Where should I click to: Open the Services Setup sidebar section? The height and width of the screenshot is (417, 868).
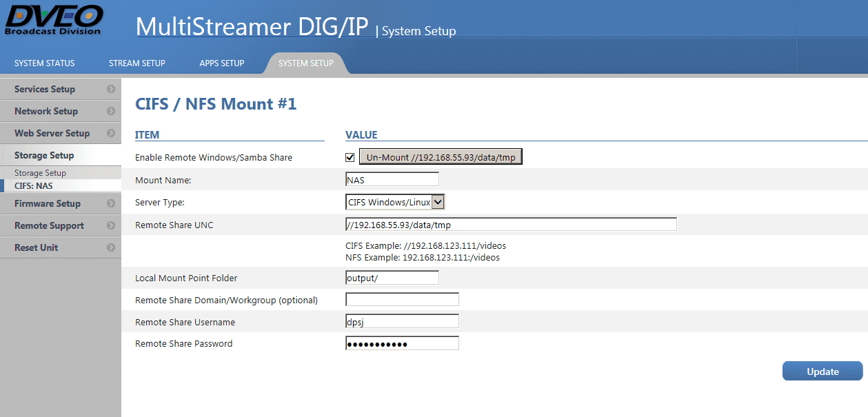[x=61, y=89]
